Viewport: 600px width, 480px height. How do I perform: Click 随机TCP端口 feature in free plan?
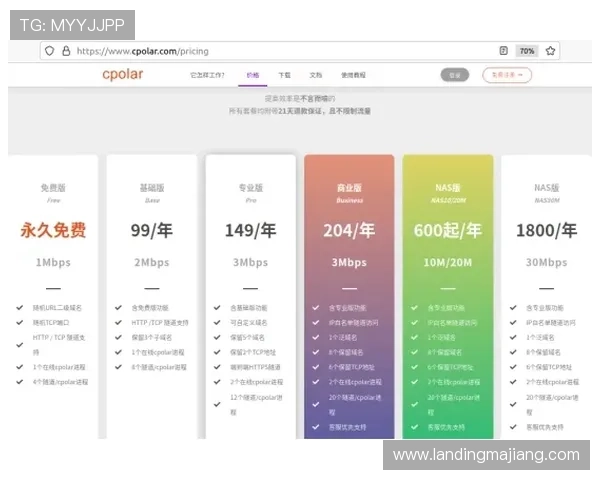click(51, 323)
